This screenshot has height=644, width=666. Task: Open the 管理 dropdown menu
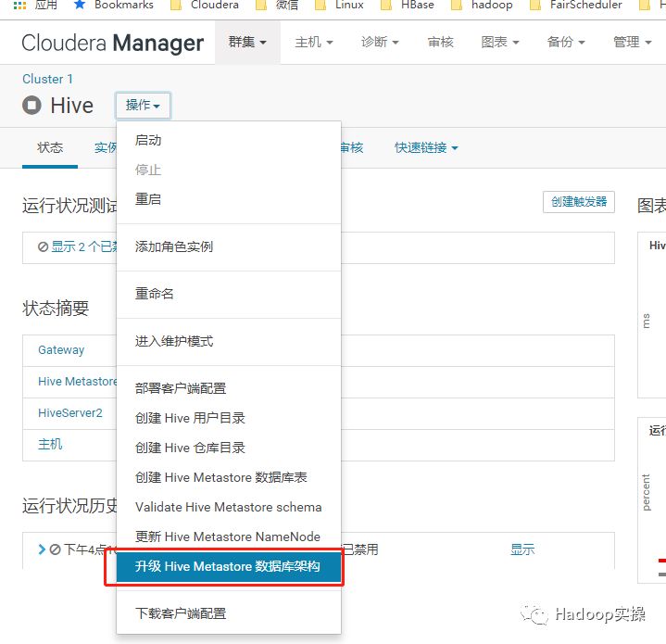[x=632, y=42]
